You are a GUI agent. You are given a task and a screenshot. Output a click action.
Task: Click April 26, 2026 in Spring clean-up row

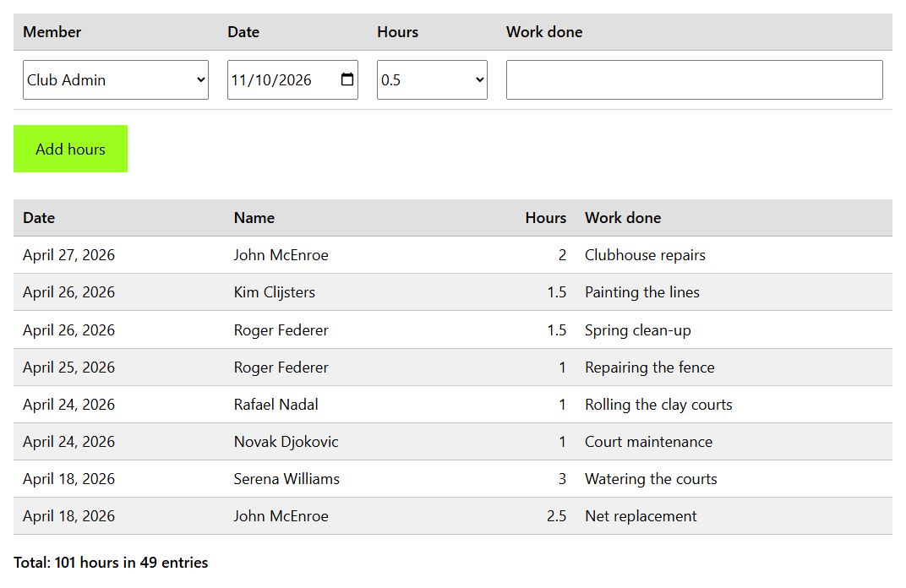(x=68, y=330)
